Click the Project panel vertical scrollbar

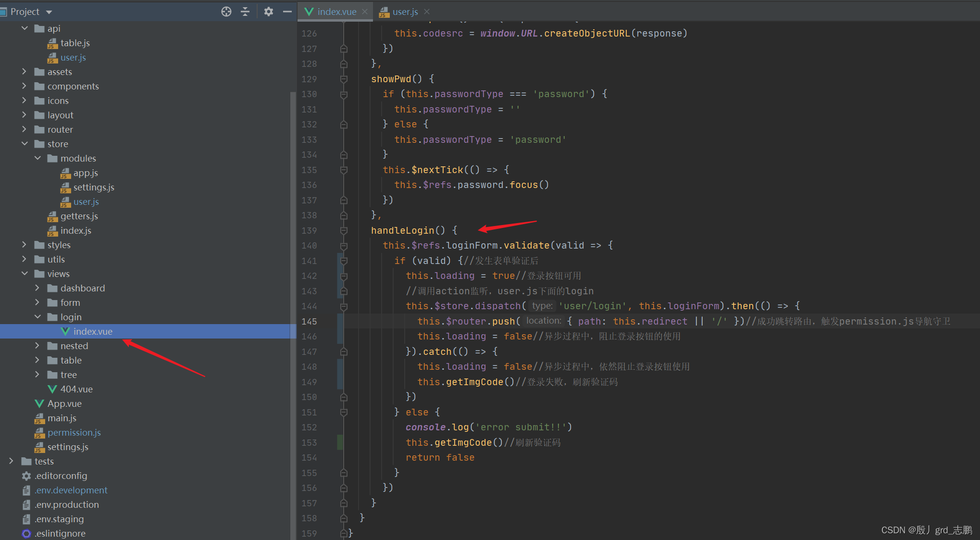coord(293,315)
